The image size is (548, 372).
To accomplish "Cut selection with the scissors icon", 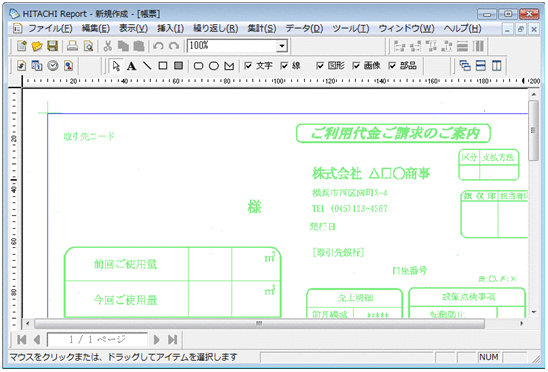I will pos(108,46).
